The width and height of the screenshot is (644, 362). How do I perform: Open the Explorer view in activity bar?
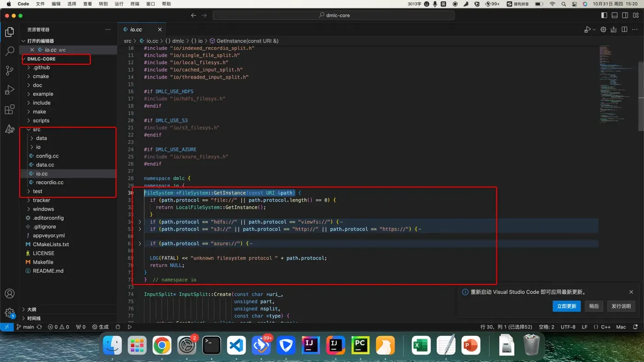9,32
